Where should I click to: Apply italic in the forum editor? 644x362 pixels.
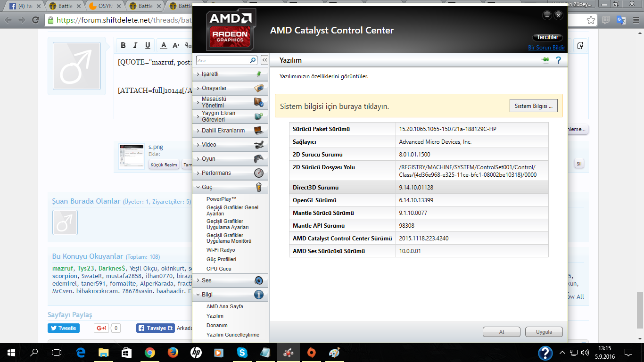pos(135,45)
